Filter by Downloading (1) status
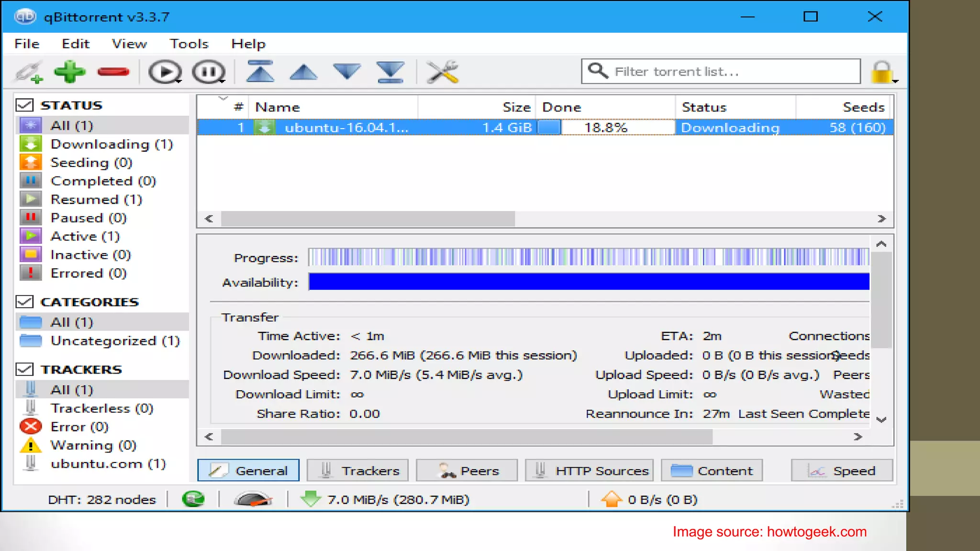Image resolution: width=980 pixels, height=551 pixels. click(102, 144)
